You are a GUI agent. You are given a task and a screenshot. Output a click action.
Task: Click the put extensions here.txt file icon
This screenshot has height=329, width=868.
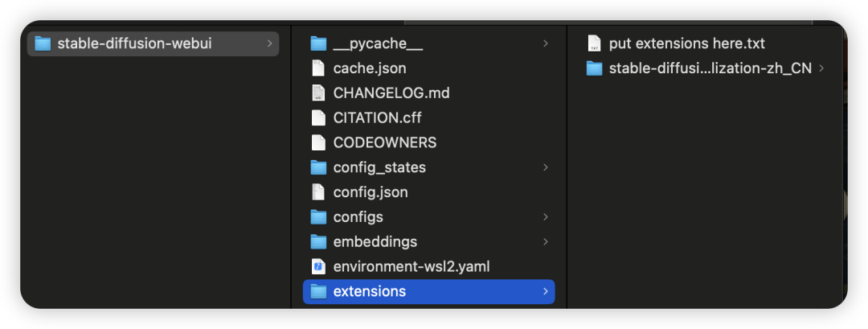(594, 43)
